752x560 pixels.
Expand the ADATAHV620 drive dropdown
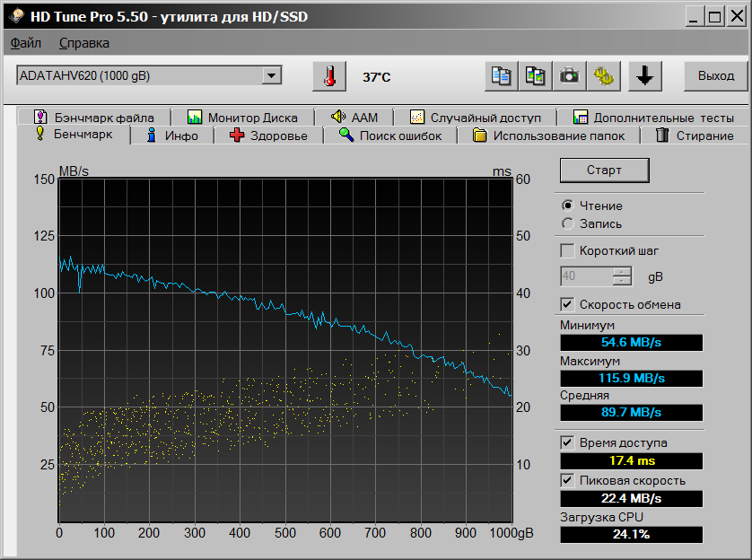271,76
